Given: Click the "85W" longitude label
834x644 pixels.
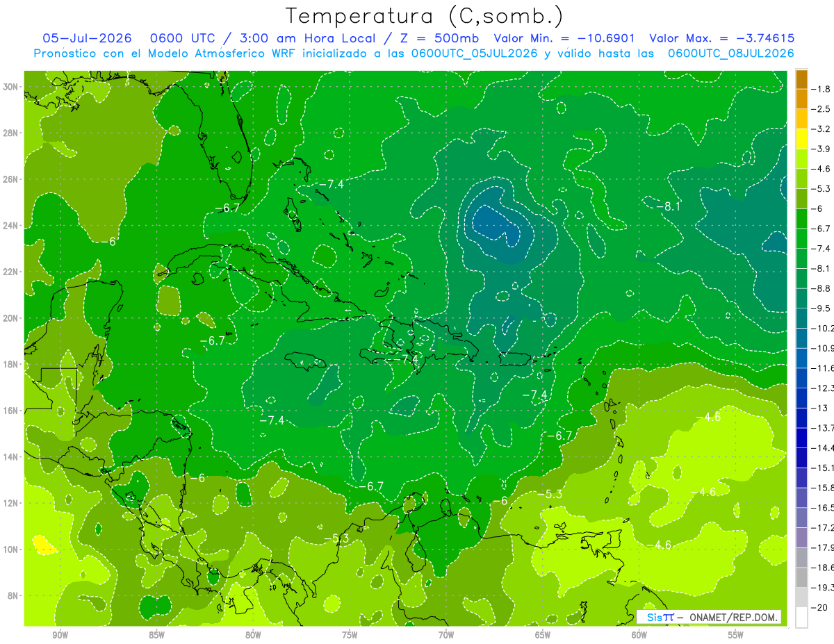Looking at the screenshot, I should pyautogui.click(x=156, y=636).
